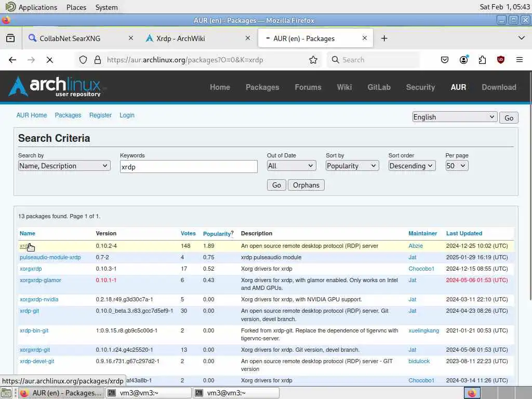Open maintainer xuelingkang's profile link
Screen dimensions: 532x399
[x=424, y=331]
